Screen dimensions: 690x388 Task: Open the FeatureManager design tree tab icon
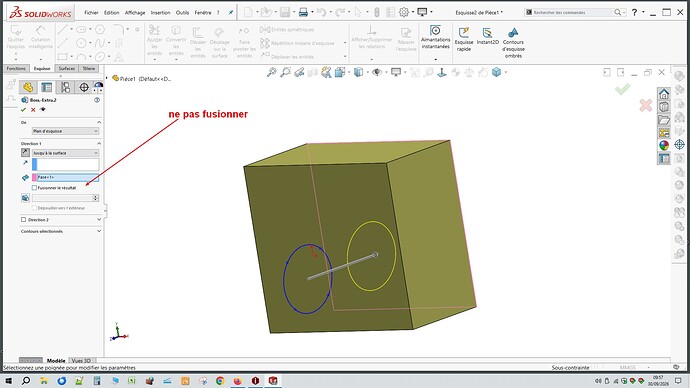pyautogui.click(x=28, y=87)
